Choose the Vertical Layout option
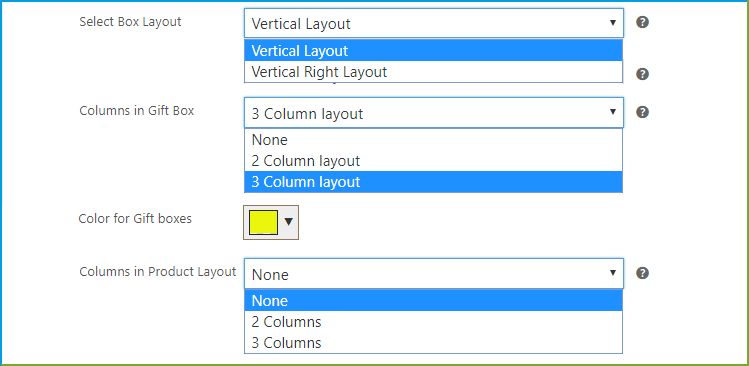 [x=433, y=50]
